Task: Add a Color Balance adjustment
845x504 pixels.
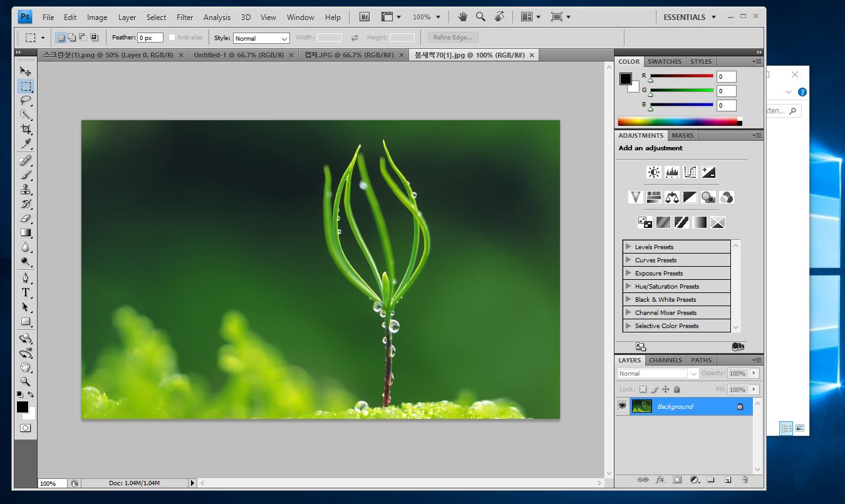Action: pyautogui.click(x=672, y=197)
